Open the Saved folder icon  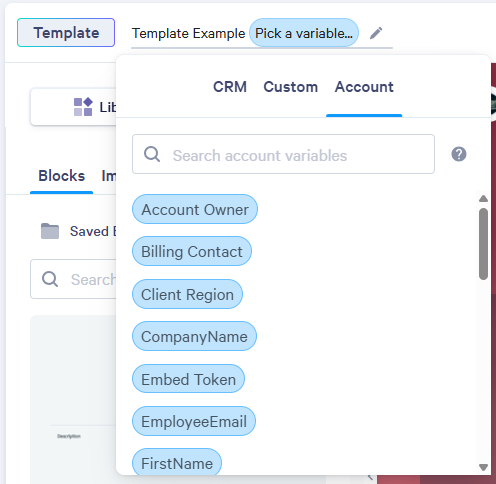[x=50, y=231]
